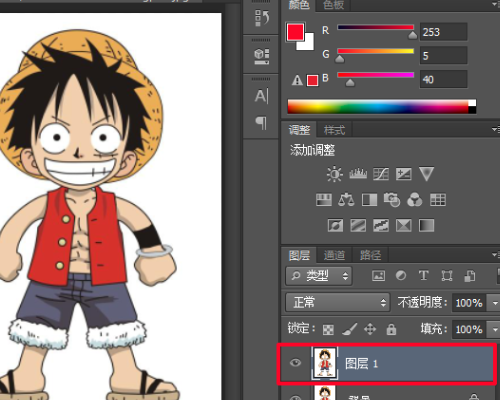Open the Paragraph panel icon
500x400 pixels.
click(261, 123)
